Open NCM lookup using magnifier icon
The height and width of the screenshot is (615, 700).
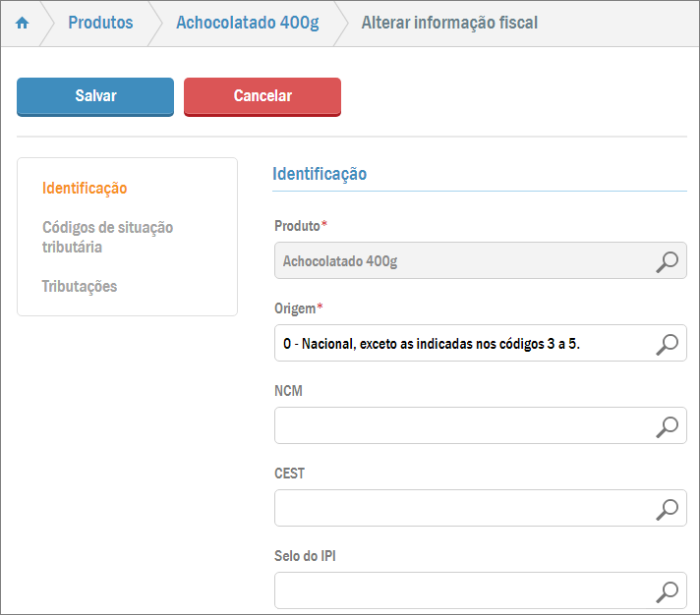667,426
